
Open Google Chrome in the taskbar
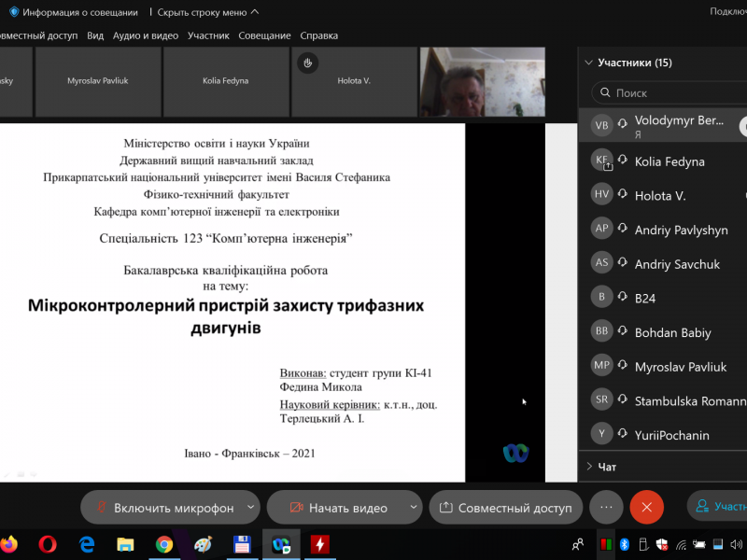[x=163, y=543]
